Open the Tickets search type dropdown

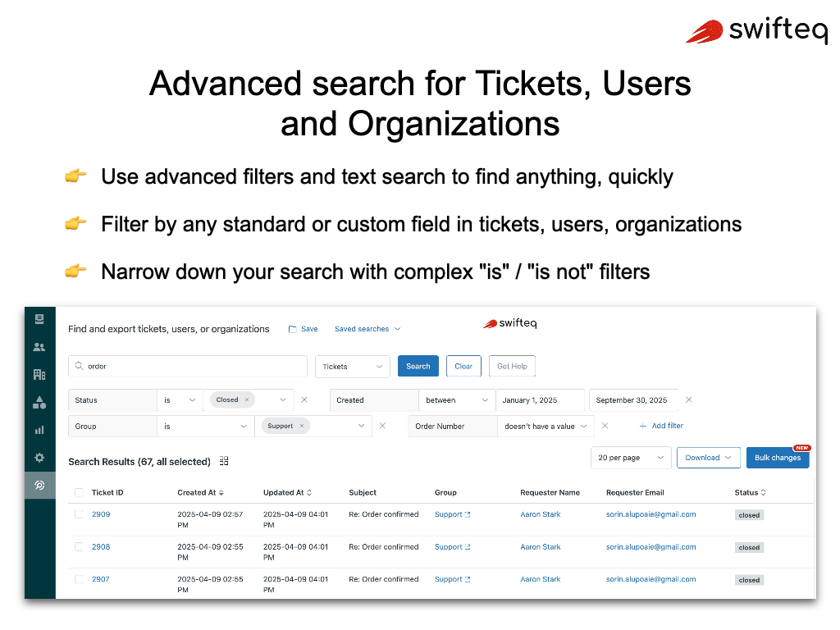353,367
